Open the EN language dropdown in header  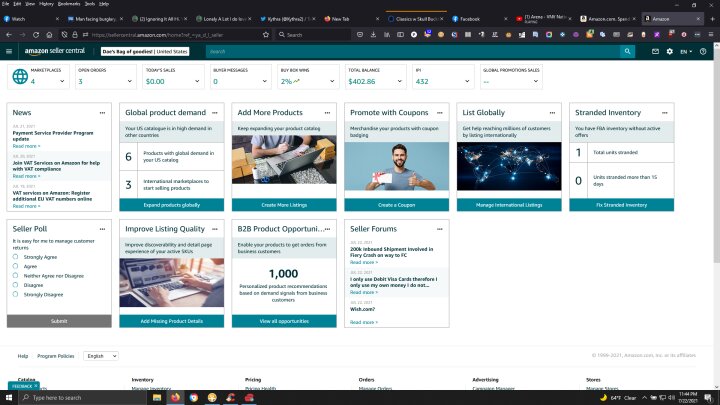coord(686,51)
